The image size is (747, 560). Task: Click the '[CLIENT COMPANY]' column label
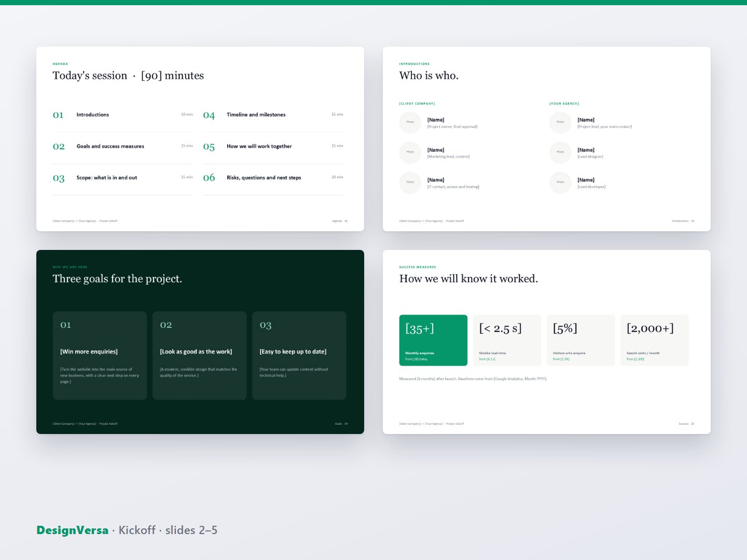[x=417, y=104]
